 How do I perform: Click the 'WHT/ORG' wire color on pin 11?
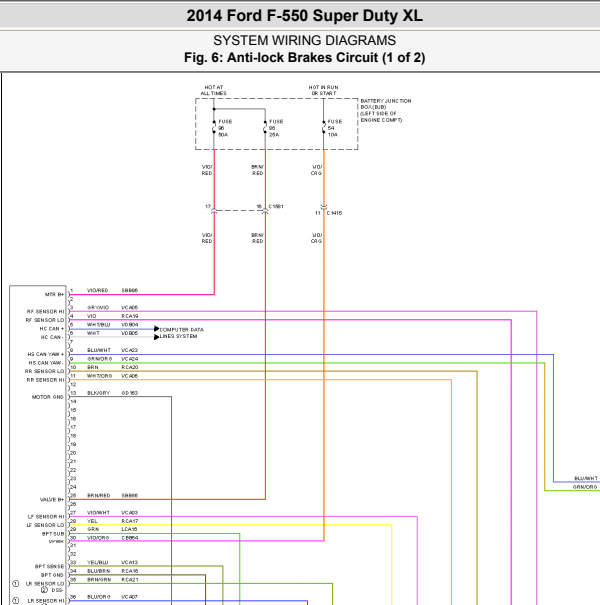(100, 376)
